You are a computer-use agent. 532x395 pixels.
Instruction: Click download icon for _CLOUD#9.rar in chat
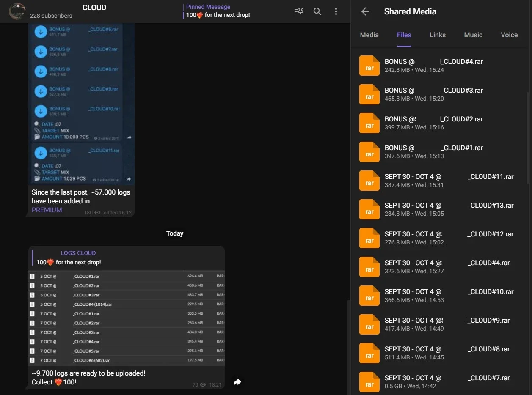tap(41, 91)
